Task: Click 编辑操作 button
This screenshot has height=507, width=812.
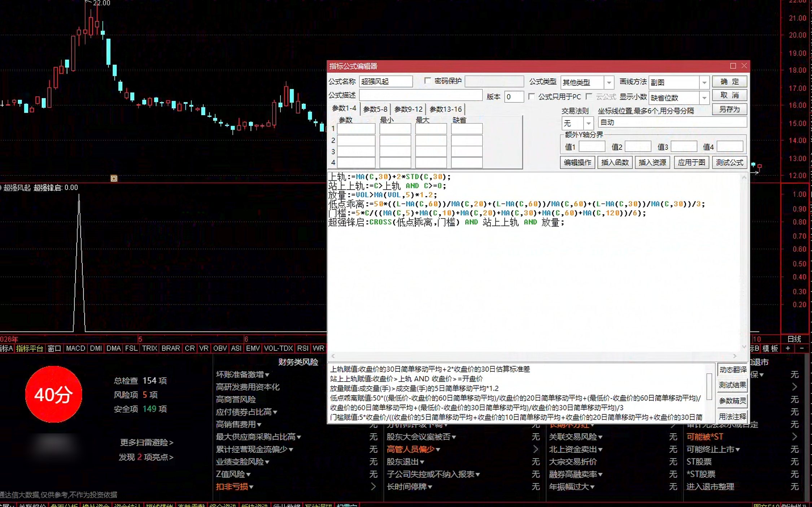Action: coord(577,162)
